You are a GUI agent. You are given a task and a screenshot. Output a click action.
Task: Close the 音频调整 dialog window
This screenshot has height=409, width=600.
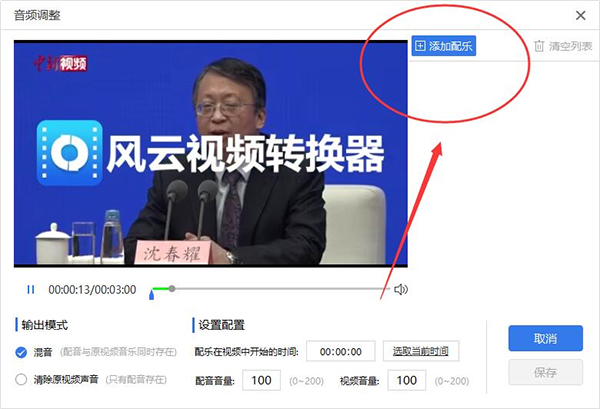(x=581, y=15)
